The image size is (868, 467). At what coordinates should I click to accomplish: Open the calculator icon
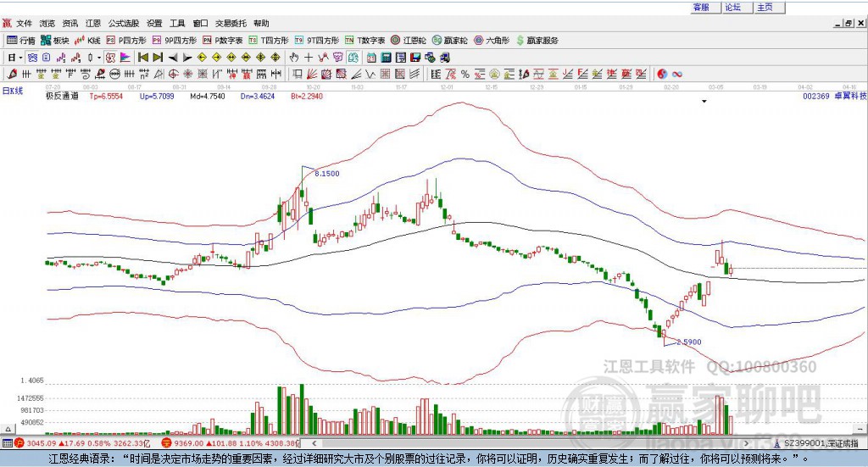point(386,58)
